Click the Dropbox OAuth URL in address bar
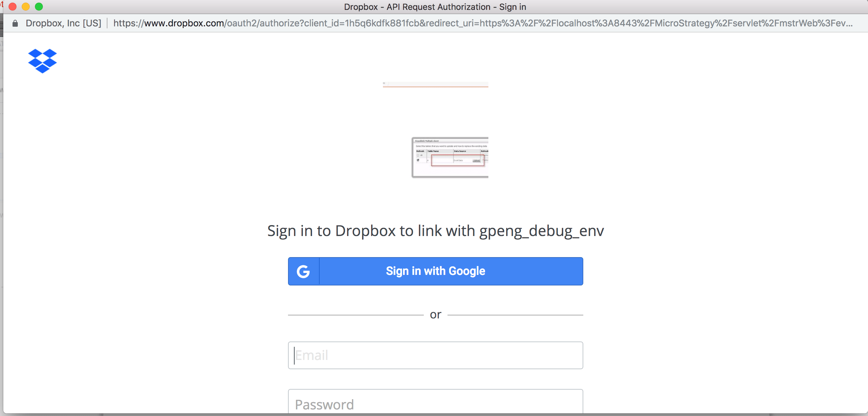This screenshot has width=868, height=416. coord(483,23)
